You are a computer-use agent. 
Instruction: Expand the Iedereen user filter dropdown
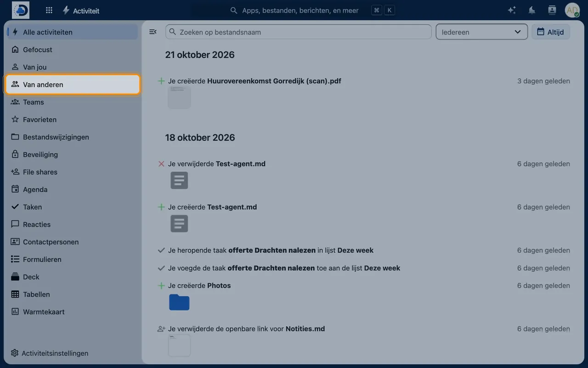(481, 32)
